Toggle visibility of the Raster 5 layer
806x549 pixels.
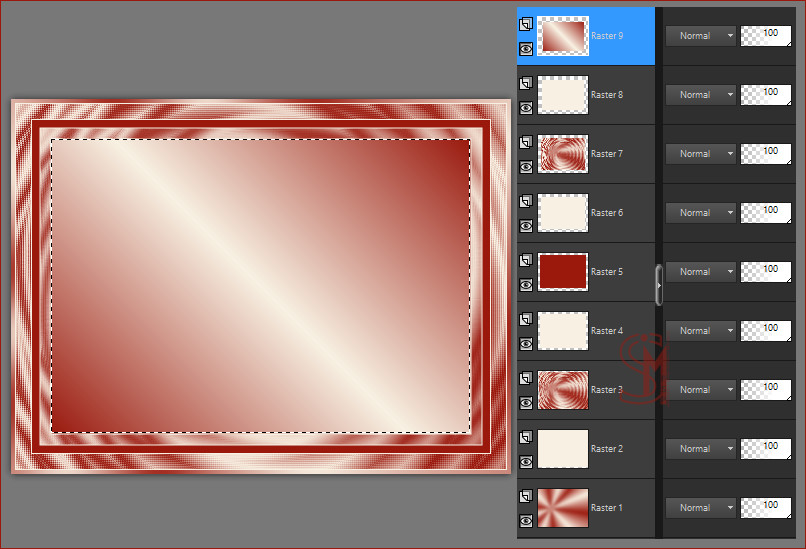[526, 284]
